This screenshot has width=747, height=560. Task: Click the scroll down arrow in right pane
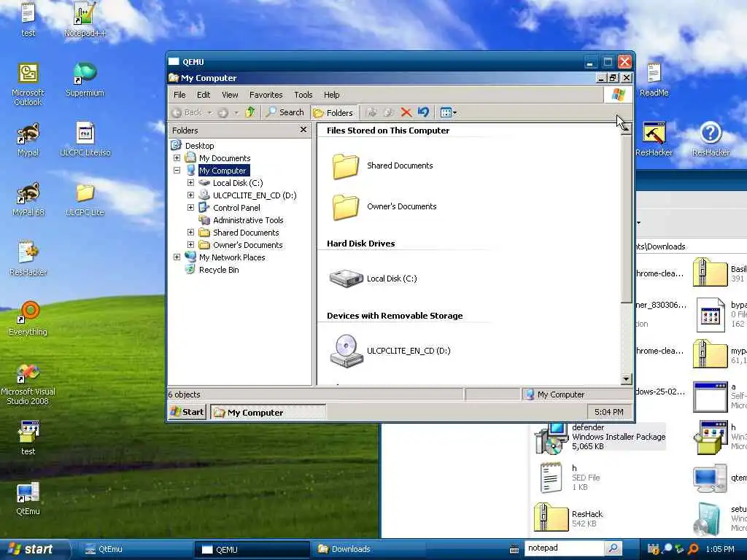(x=627, y=379)
